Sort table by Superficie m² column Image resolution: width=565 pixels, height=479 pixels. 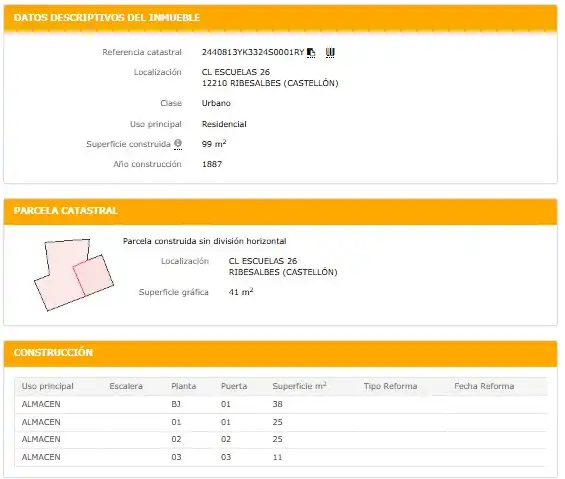point(299,386)
